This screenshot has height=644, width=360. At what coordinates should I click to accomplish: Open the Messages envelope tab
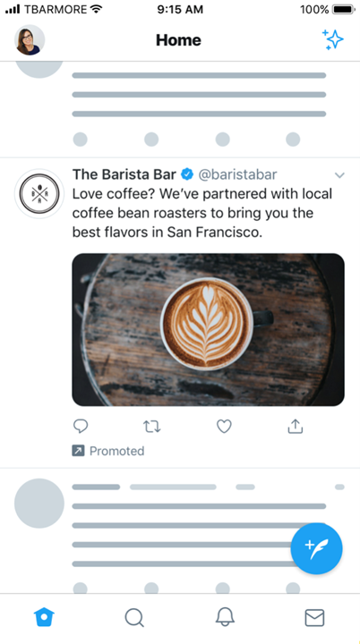314,617
